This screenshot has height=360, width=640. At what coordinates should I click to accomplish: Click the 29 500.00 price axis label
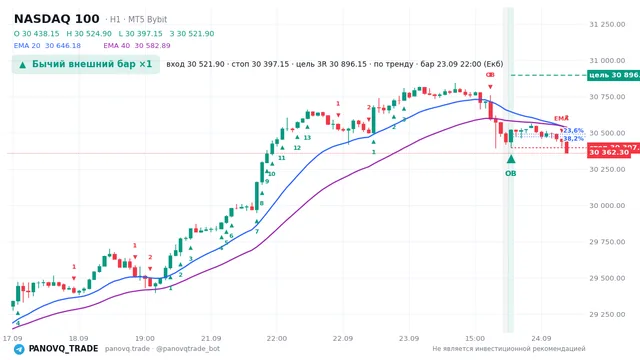point(607,278)
